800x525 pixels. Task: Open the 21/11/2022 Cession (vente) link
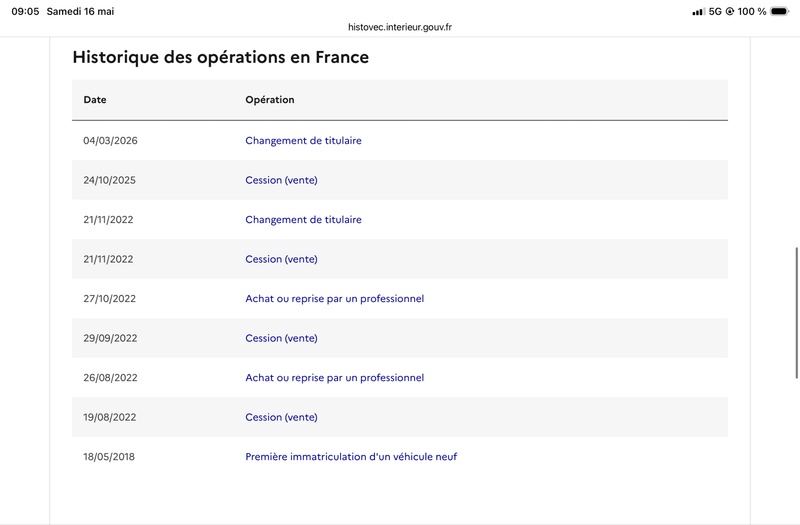coord(281,259)
